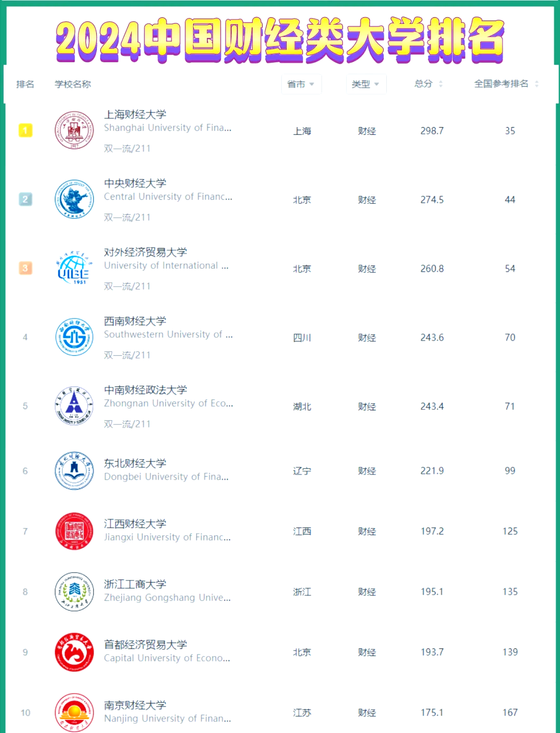Click the score 221.9 cell
560x733 pixels.
[432, 471]
